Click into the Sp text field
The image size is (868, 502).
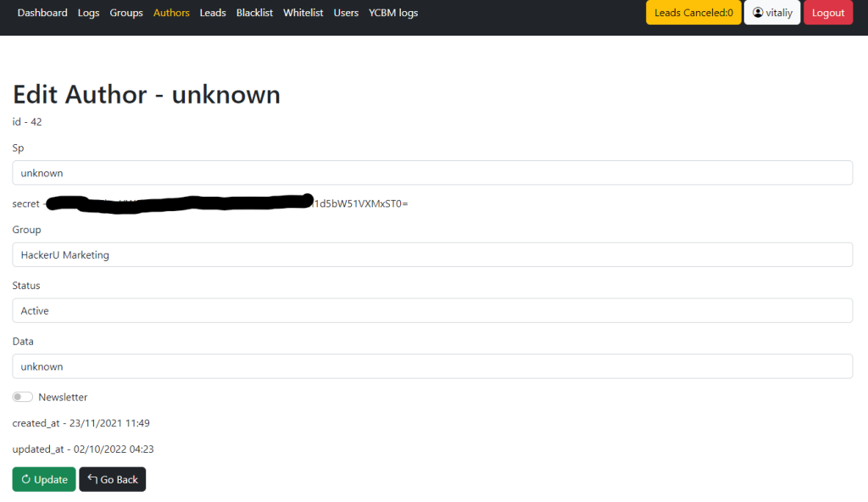(432, 173)
